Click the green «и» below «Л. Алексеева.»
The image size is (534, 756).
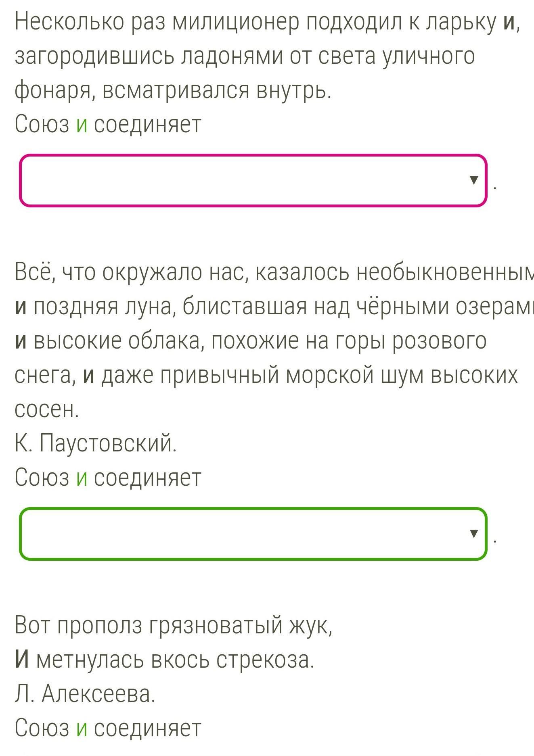(x=82, y=728)
